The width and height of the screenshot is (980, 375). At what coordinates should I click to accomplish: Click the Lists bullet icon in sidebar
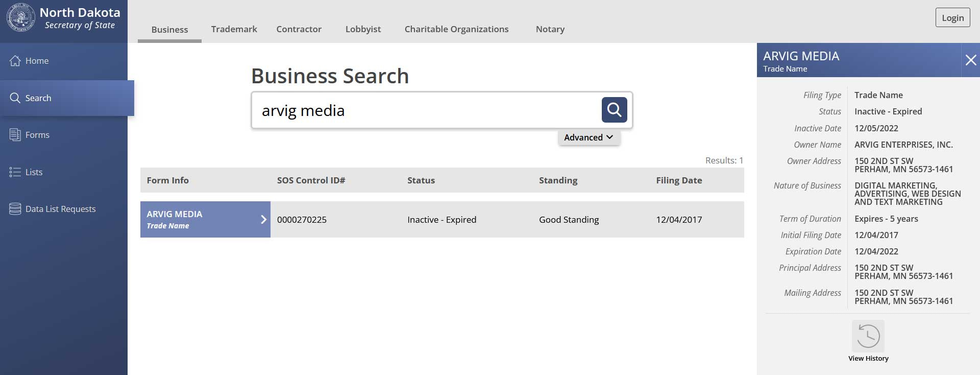coord(15,172)
